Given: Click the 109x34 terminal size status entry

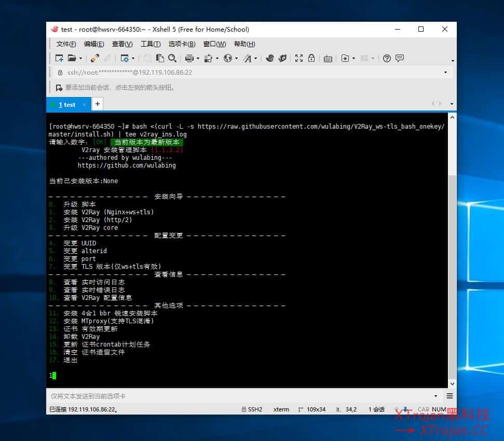Looking at the screenshot, I should [x=312, y=409].
